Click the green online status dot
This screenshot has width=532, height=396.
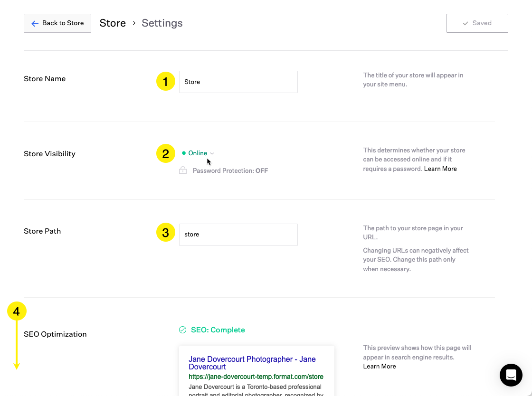click(185, 153)
